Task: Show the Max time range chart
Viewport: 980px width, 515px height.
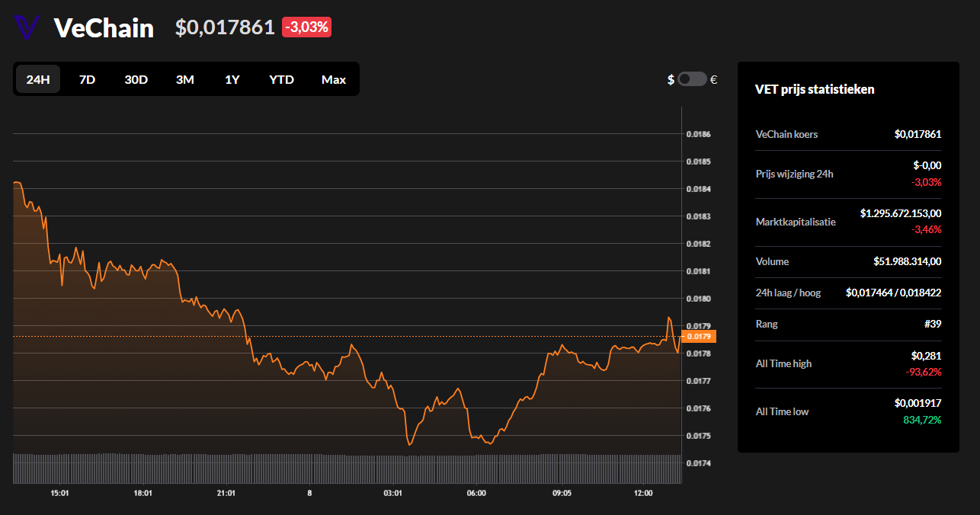Action: click(x=333, y=79)
